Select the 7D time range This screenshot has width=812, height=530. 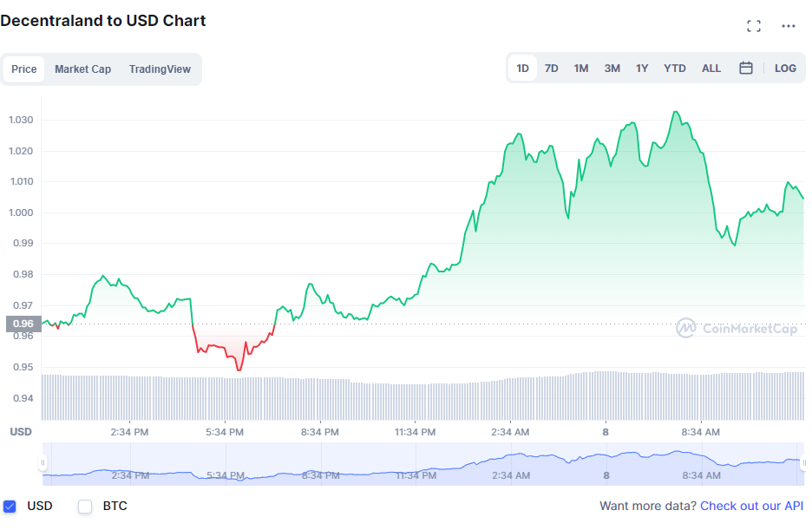point(552,69)
